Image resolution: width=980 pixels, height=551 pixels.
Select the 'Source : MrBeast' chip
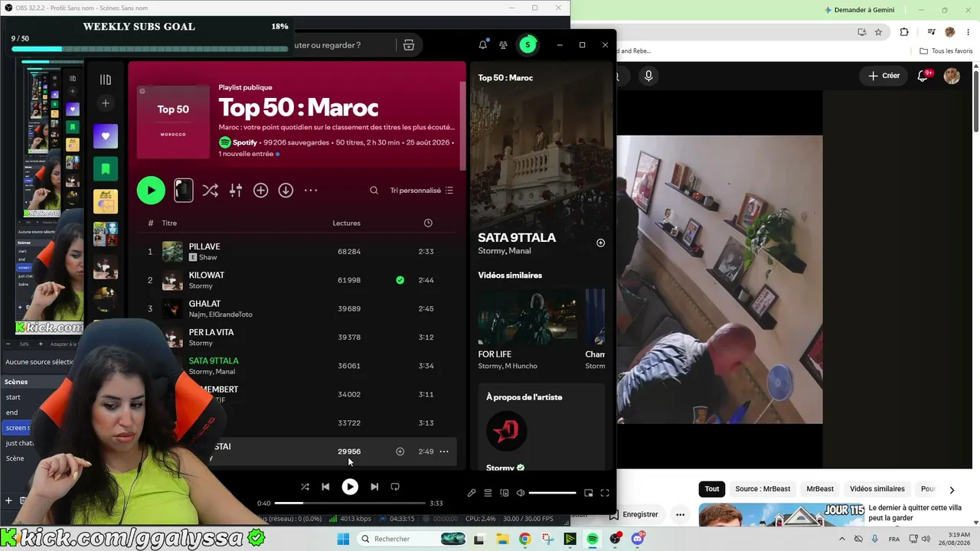[763, 489]
